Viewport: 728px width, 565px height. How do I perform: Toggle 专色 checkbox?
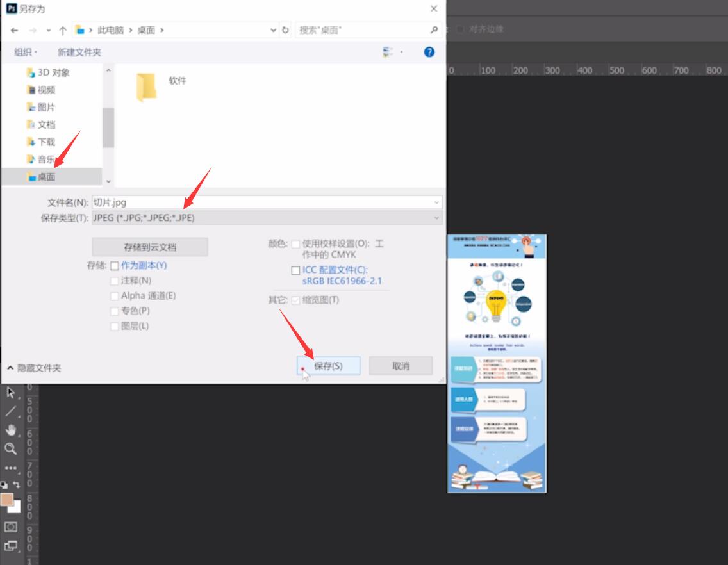click(114, 311)
